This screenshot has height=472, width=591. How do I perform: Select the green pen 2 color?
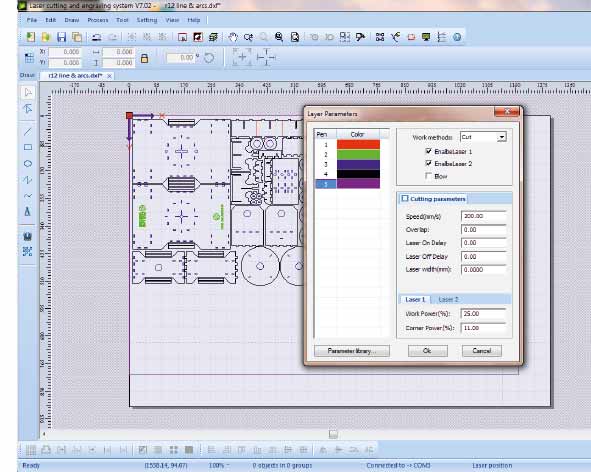click(x=358, y=155)
